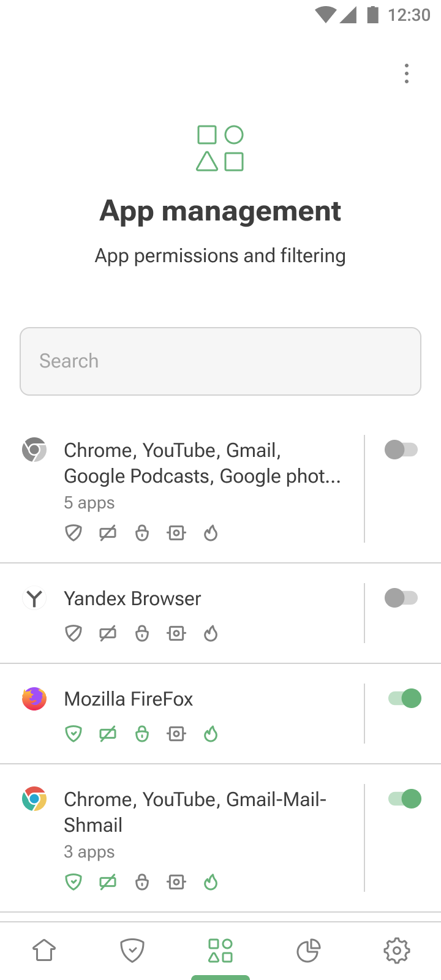Enable the Chrome, YouTube, Gmail 5-apps group toggle

401,450
